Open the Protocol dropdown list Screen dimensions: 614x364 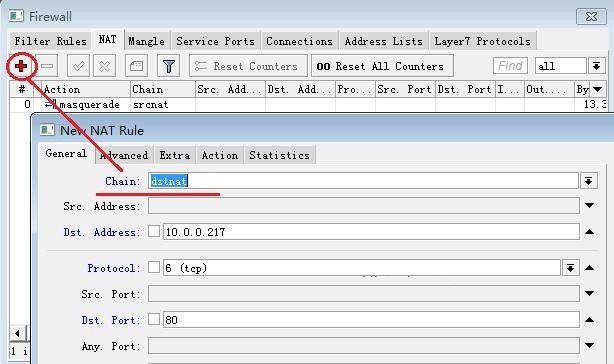pos(570,268)
